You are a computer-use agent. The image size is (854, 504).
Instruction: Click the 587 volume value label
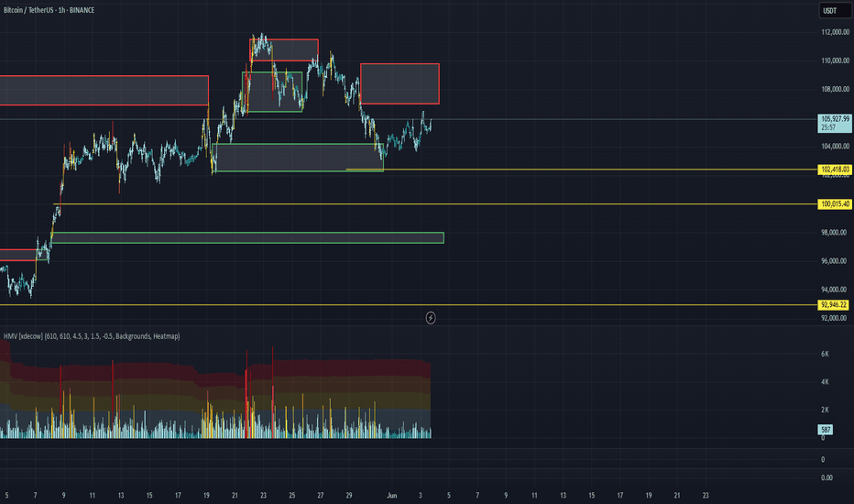pyautogui.click(x=826, y=430)
